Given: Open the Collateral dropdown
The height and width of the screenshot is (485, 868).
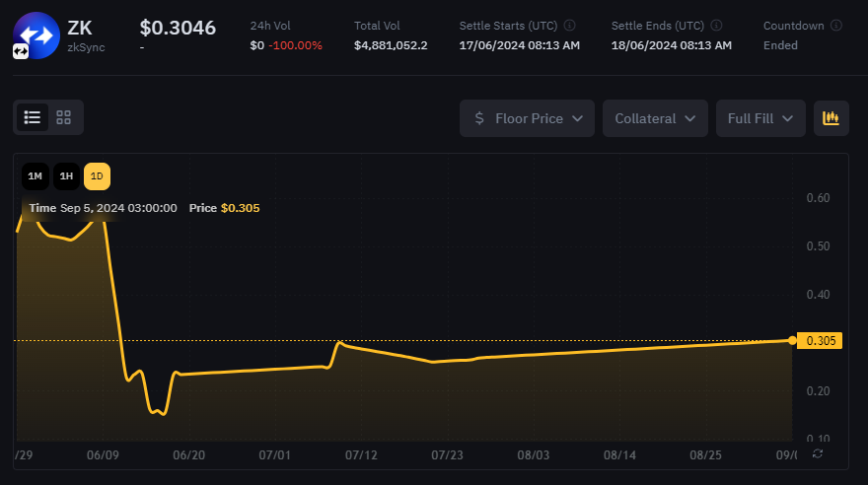Looking at the screenshot, I should 655,118.
